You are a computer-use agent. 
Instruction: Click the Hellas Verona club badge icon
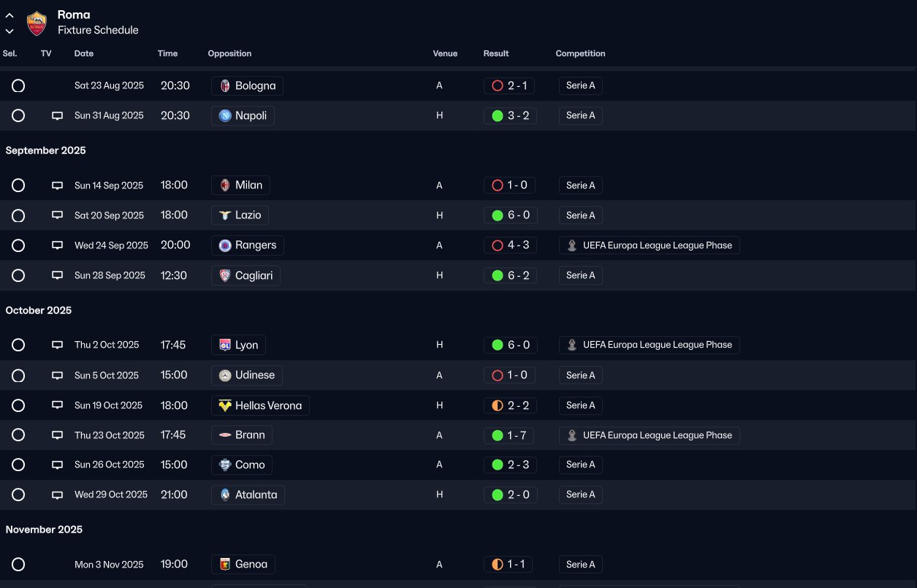click(x=225, y=405)
